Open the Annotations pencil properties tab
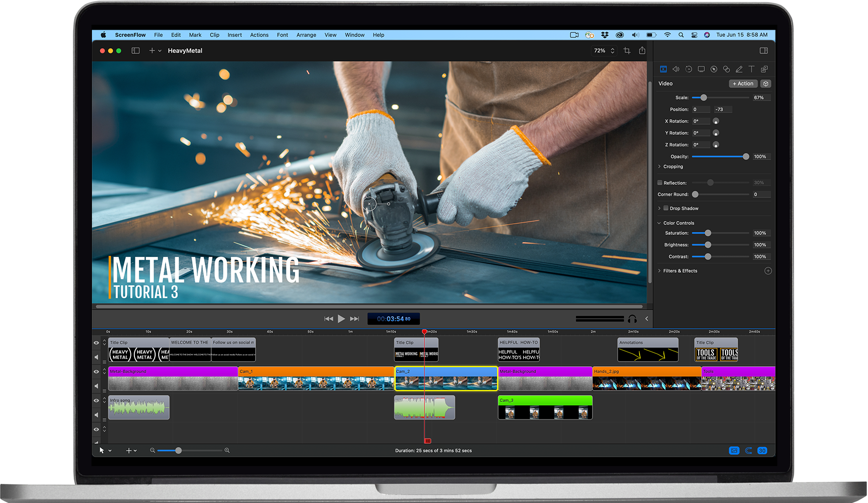868x503 pixels. 739,69
